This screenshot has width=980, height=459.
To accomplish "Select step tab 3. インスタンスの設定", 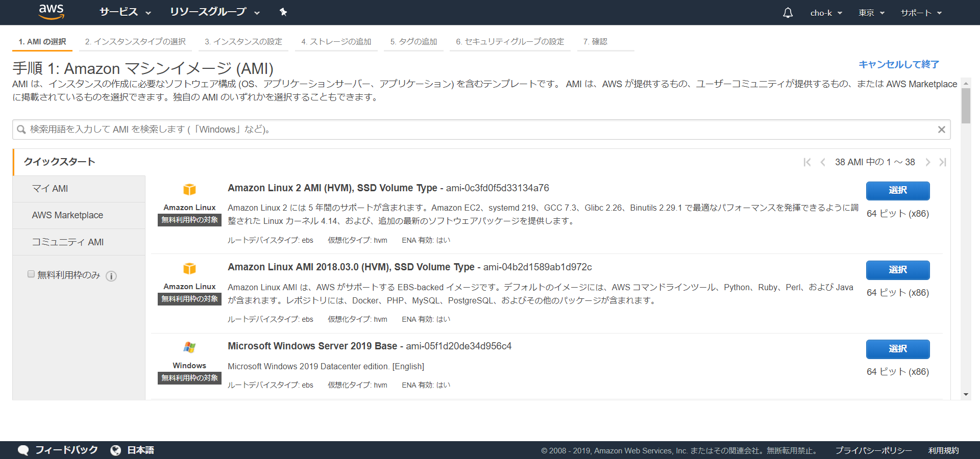I will (x=243, y=42).
